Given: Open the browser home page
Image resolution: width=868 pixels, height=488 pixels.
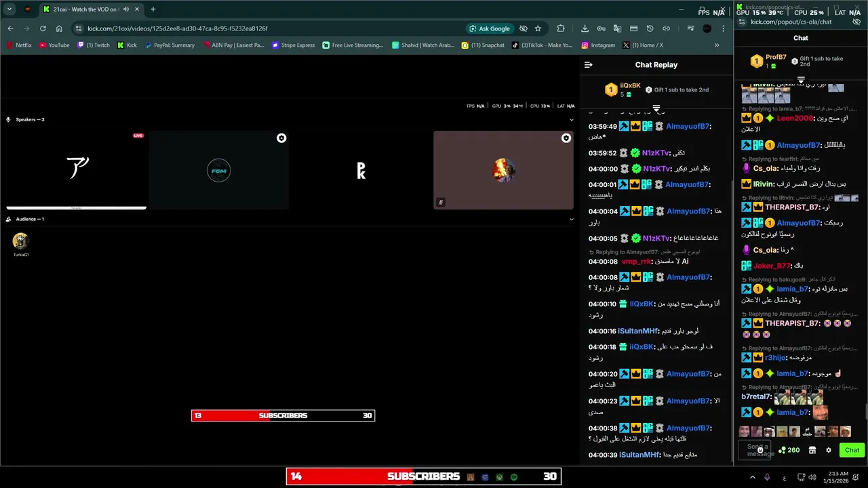Looking at the screenshot, I should coord(59,28).
